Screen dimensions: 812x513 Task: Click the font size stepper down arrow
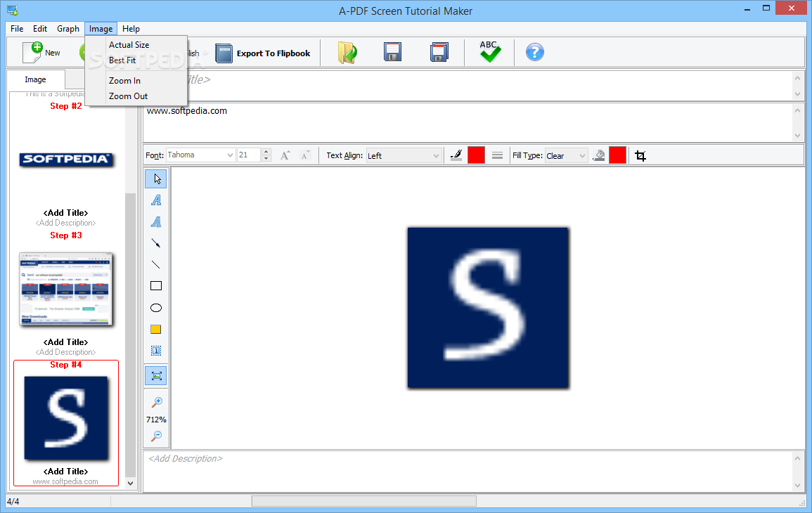point(266,159)
